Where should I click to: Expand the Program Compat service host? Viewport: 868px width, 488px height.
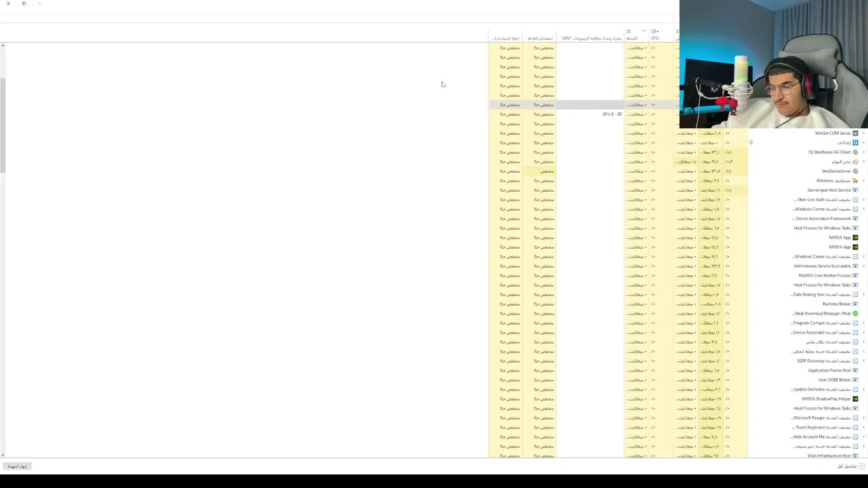pos(863,323)
